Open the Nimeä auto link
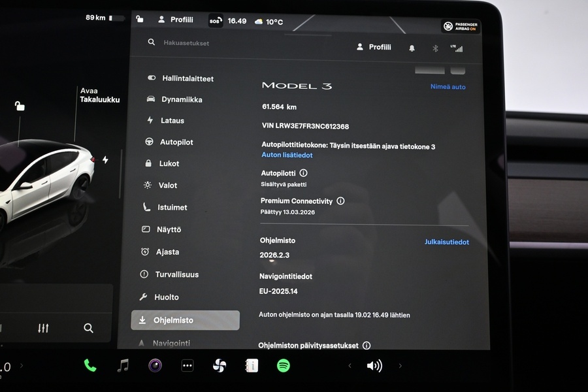Image resolution: width=588 pixels, height=392 pixels. tap(447, 86)
